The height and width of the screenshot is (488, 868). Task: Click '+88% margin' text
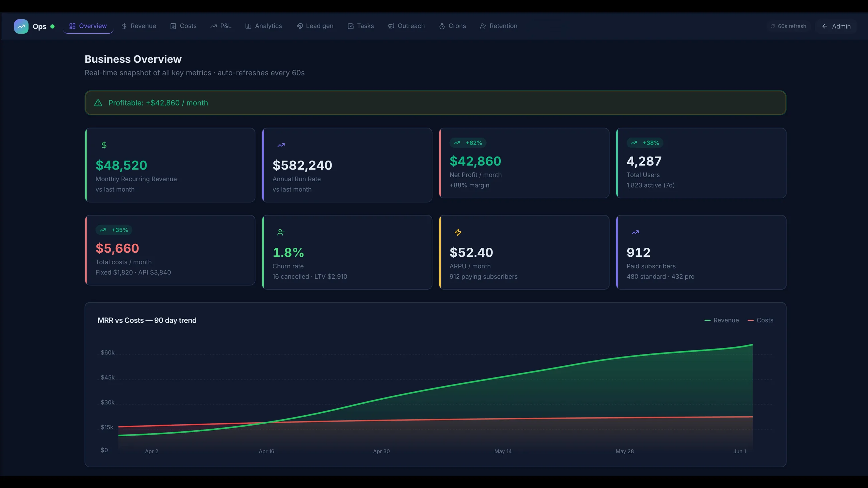click(x=469, y=185)
